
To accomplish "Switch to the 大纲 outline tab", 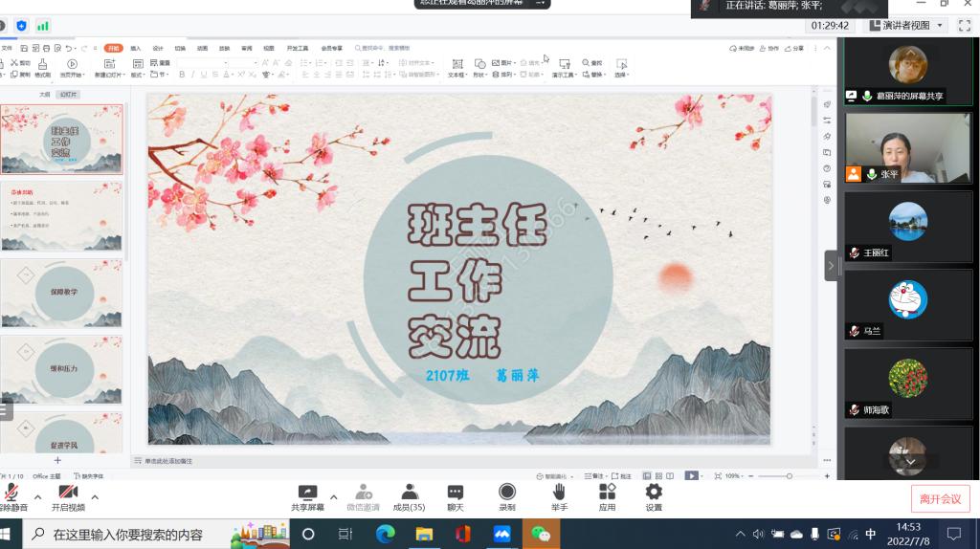I will pyautogui.click(x=44, y=95).
